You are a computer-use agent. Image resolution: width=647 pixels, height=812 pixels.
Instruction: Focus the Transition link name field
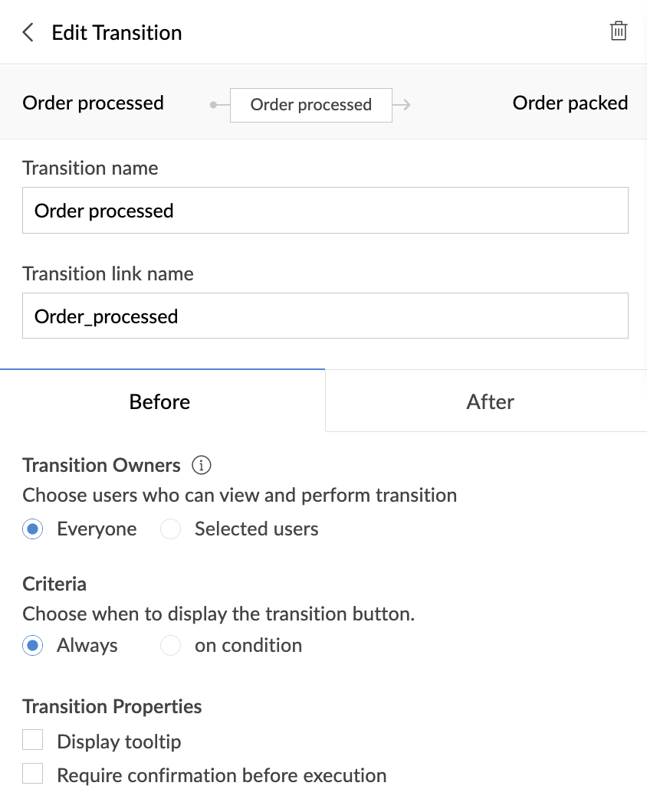(x=325, y=316)
